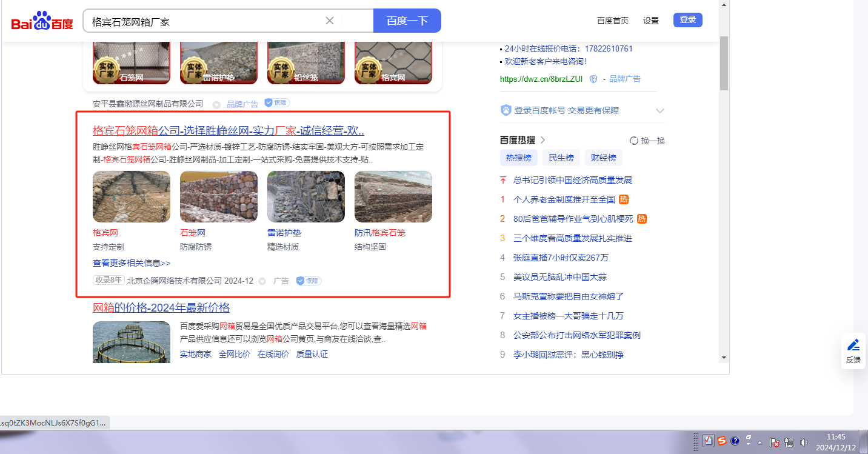Open the 雷诺护垫 product image with 精选材质
The image size is (868, 454).
point(306,196)
